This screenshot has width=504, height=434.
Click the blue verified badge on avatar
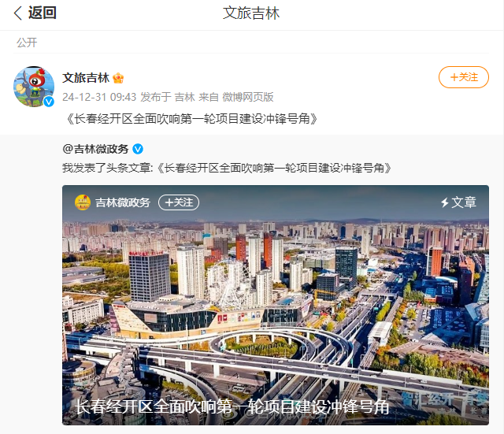[x=49, y=102]
